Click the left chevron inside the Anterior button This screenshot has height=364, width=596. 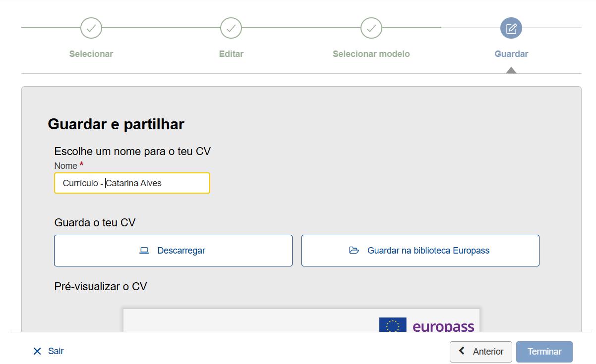[x=462, y=352]
